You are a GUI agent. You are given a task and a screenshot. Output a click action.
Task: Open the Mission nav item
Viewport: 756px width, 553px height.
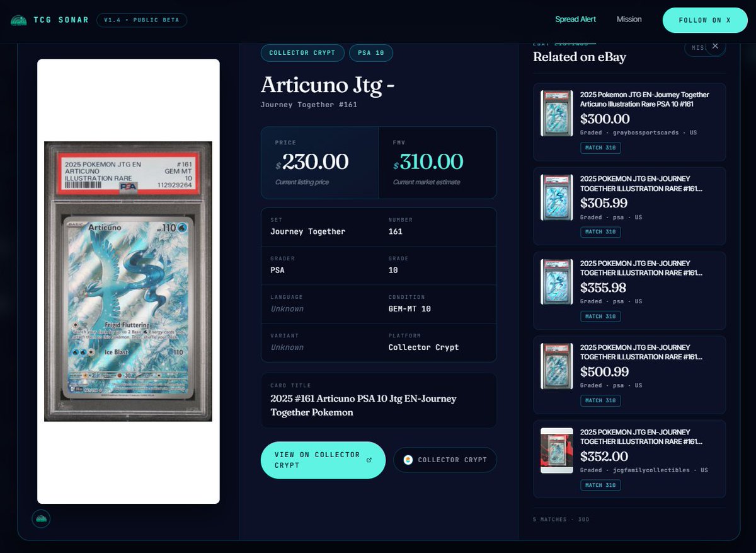629,20
